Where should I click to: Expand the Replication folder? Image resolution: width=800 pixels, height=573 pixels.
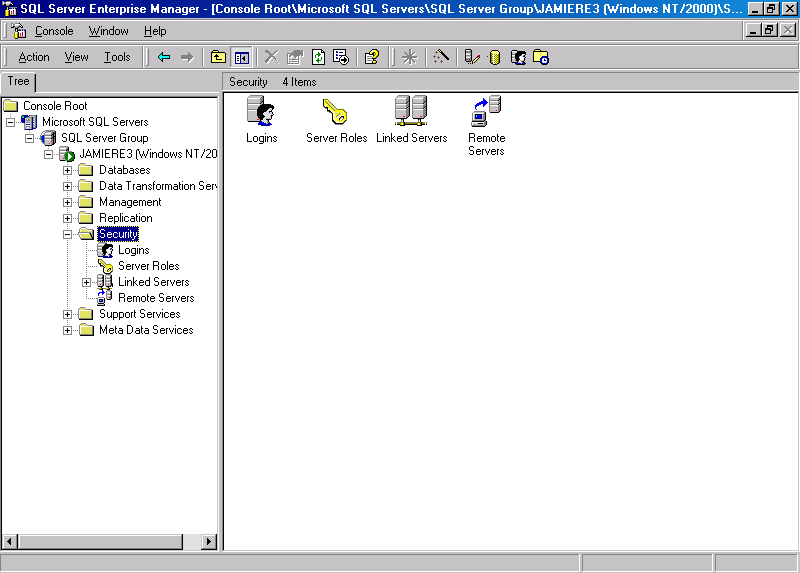[67, 218]
